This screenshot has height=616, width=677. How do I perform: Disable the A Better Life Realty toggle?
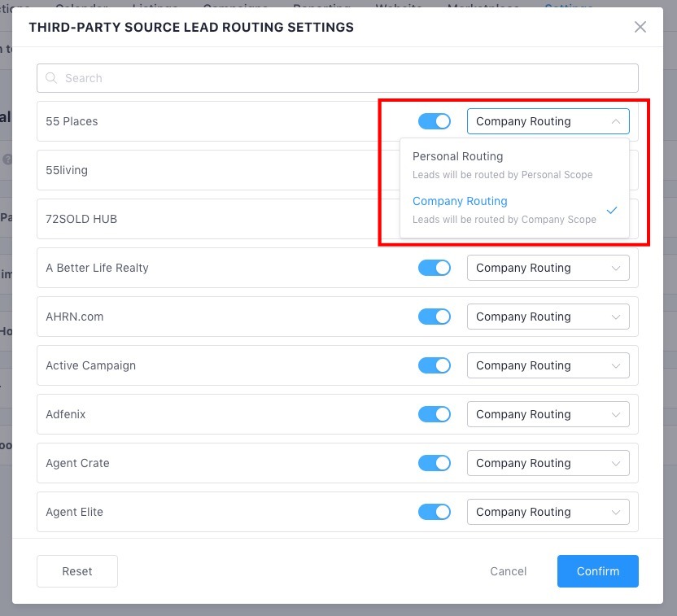434,268
